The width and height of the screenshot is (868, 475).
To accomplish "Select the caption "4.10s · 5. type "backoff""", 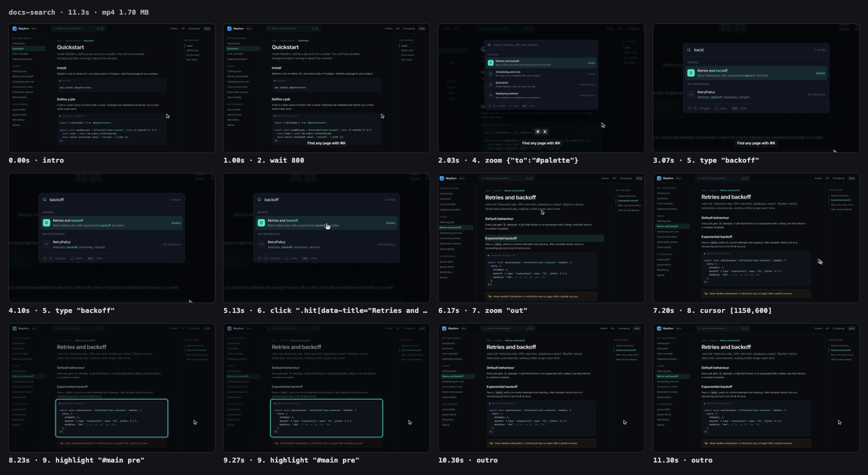I will [61, 311].
